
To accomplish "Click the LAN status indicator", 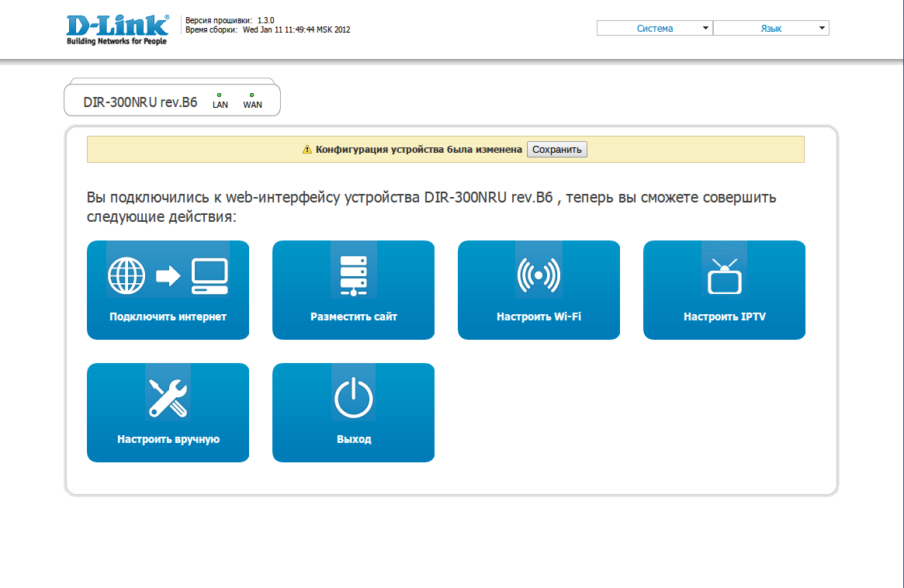I will click(x=220, y=100).
